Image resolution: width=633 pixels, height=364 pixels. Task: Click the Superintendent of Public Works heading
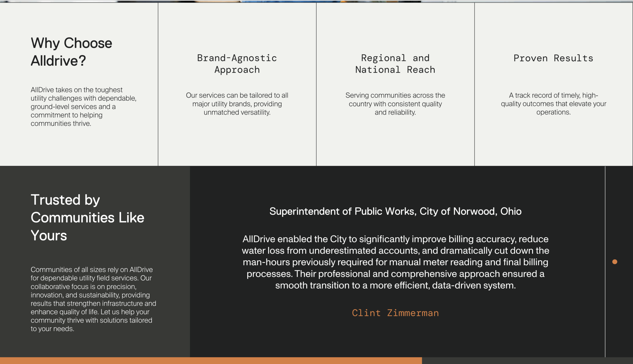pos(395,211)
